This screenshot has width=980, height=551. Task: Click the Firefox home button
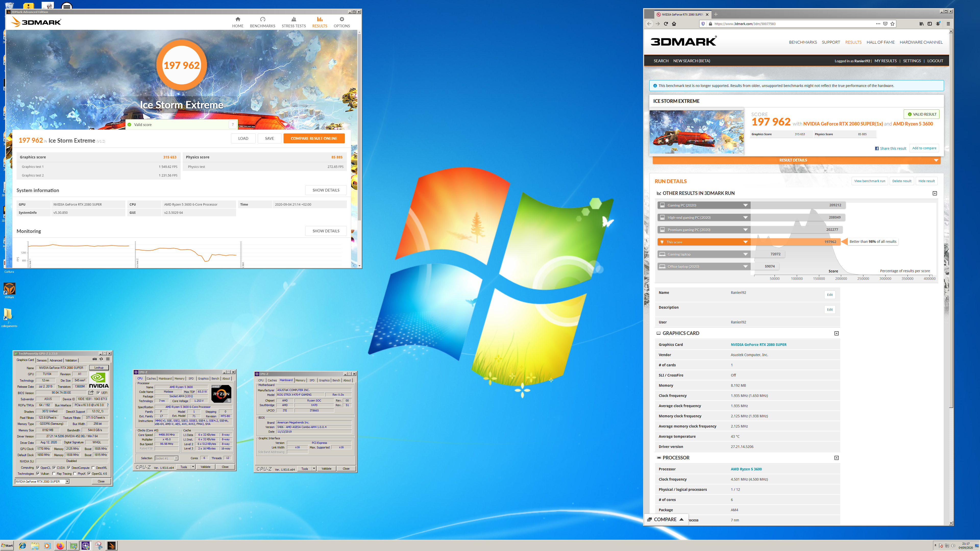coord(674,23)
